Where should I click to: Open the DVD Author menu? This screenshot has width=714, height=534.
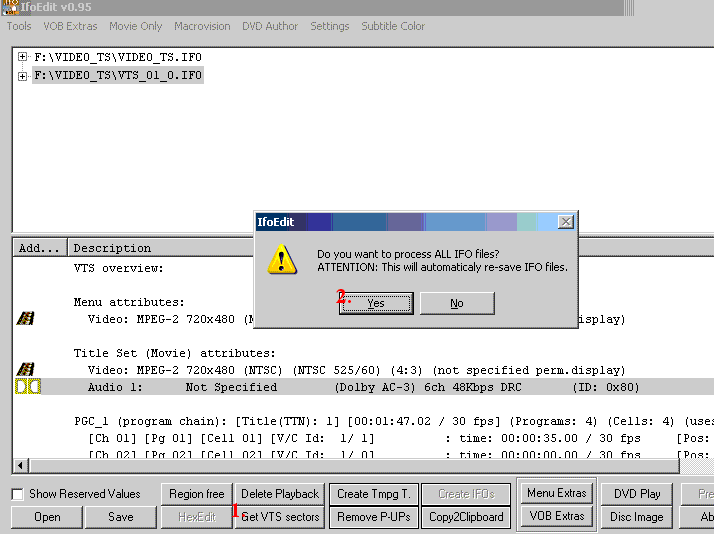point(270,26)
